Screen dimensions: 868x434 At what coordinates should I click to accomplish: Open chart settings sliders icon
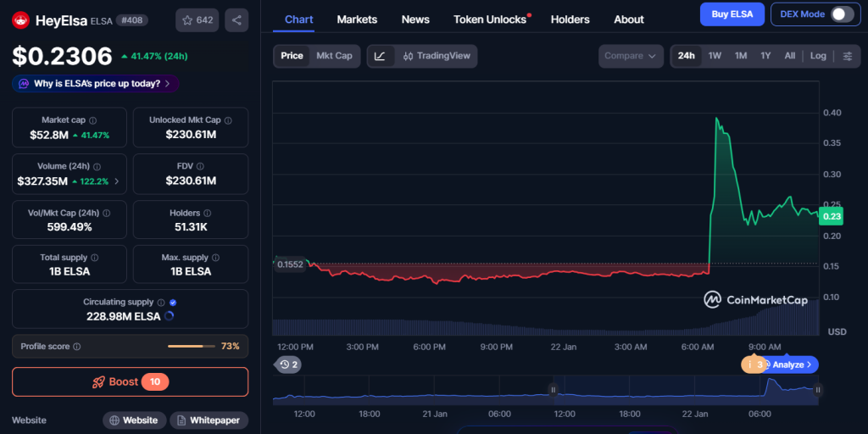[847, 56]
